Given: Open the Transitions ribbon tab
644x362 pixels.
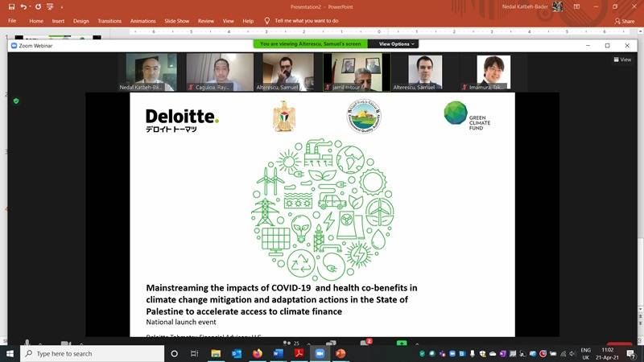Looking at the screenshot, I should click(109, 21).
